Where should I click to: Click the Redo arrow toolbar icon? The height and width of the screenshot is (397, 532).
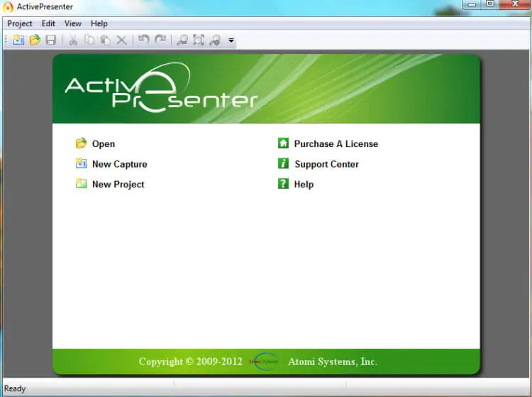tap(160, 40)
